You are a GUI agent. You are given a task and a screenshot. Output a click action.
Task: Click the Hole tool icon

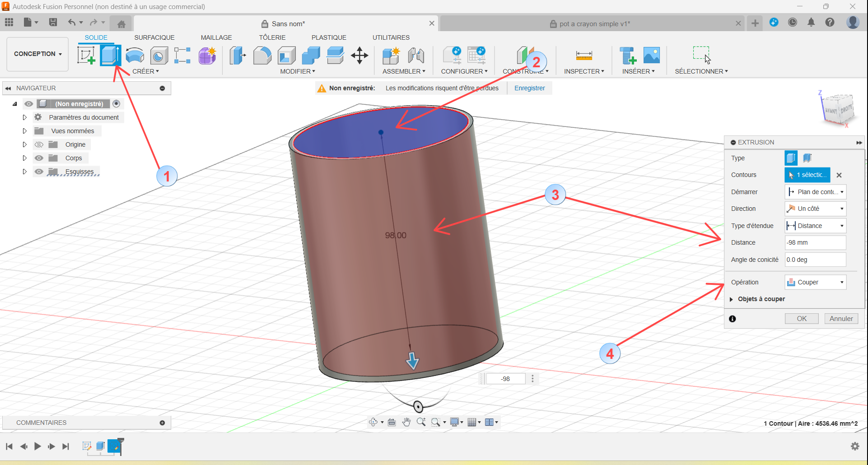pyautogui.click(x=159, y=56)
